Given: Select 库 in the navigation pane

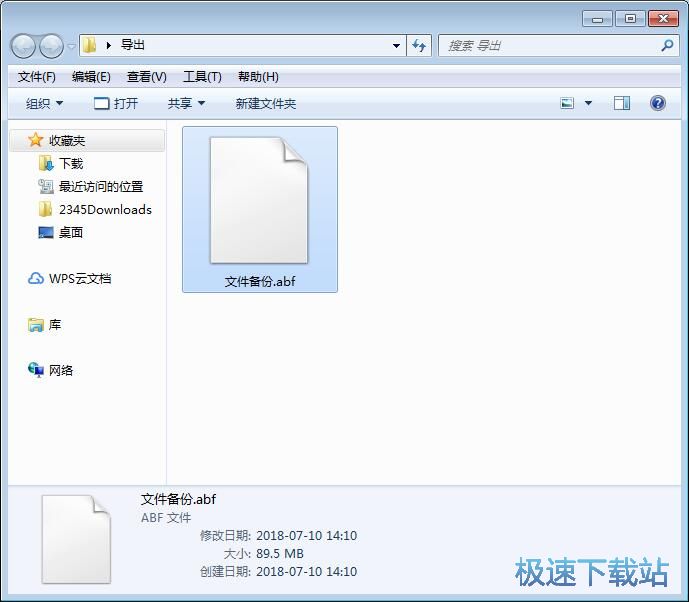Looking at the screenshot, I should click(x=54, y=325).
